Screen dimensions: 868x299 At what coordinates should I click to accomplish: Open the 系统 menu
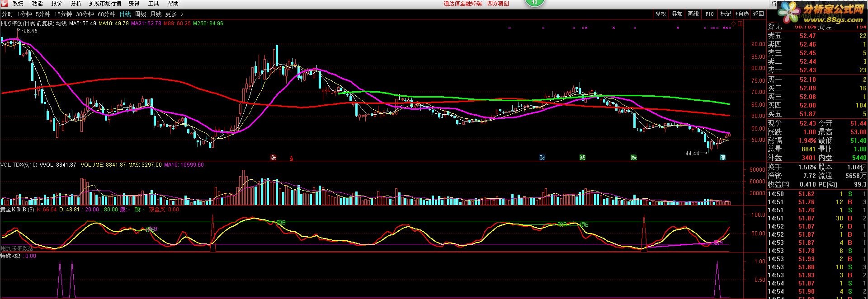click(18, 4)
